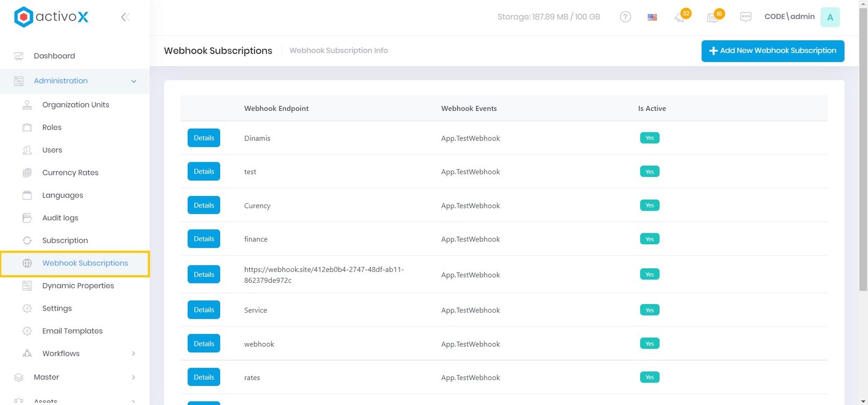Click the Audit logs icon
The image size is (868, 405).
coord(27,218)
